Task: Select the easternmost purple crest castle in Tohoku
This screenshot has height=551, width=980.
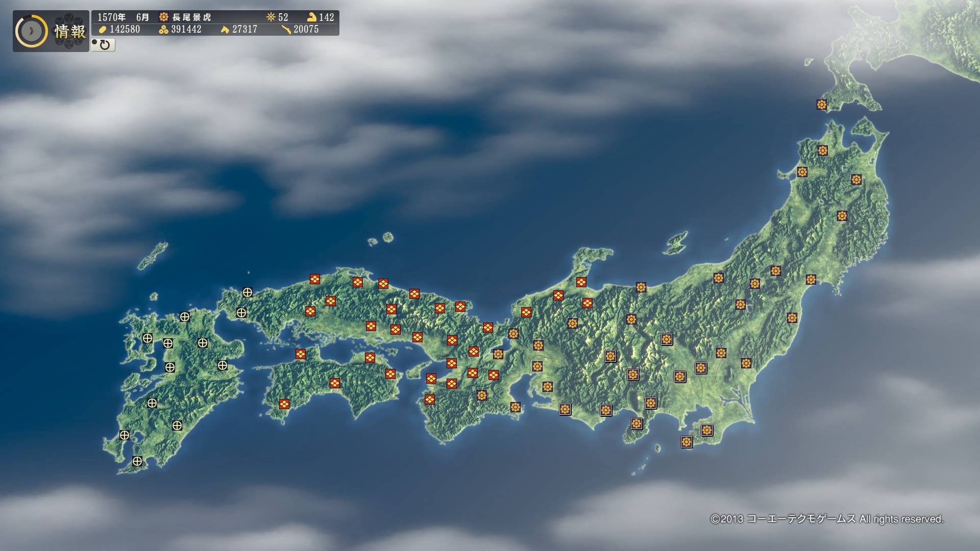Action: pos(856,180)
